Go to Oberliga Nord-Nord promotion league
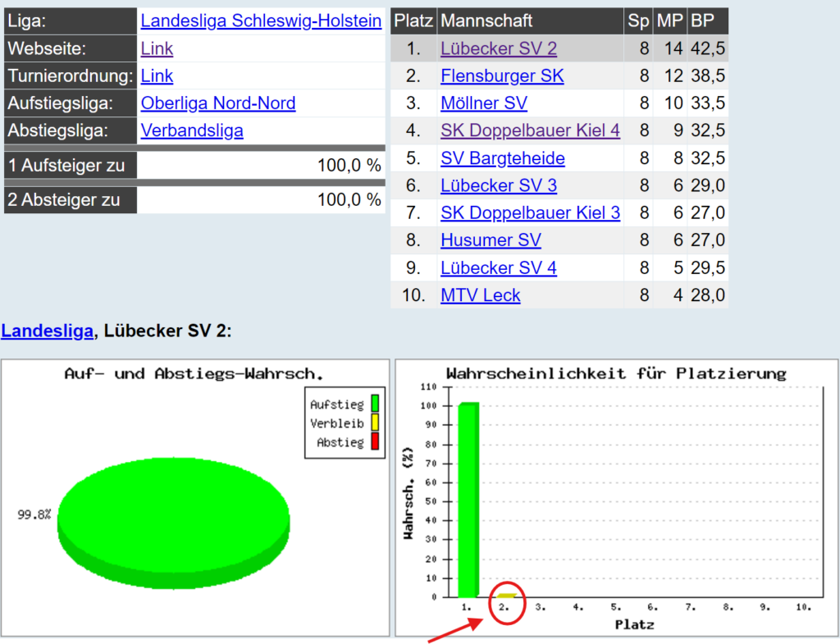The image size is (840, 644). coord(218,103)
